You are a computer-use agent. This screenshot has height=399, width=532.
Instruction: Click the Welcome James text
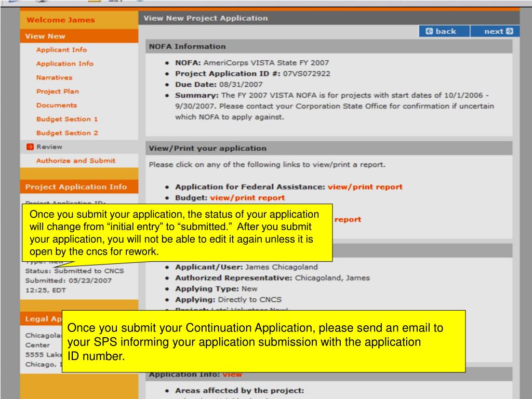click(x=61, y=20)
